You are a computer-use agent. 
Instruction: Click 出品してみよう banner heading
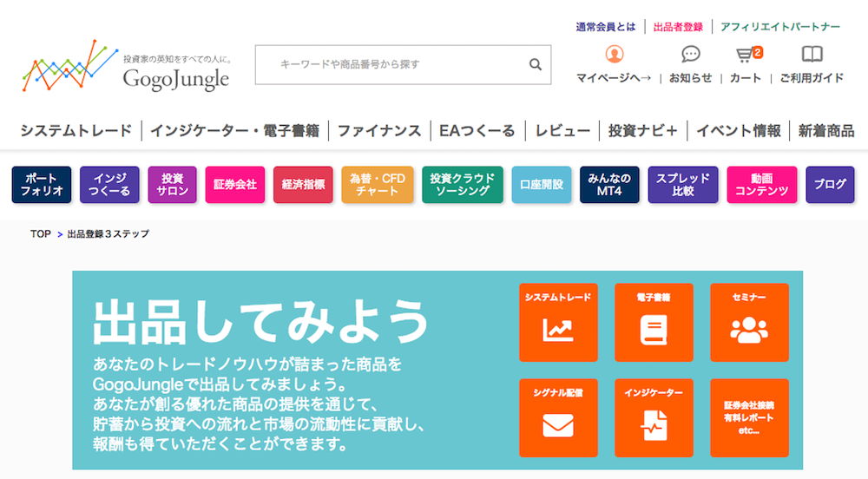(x=260, y=323)
